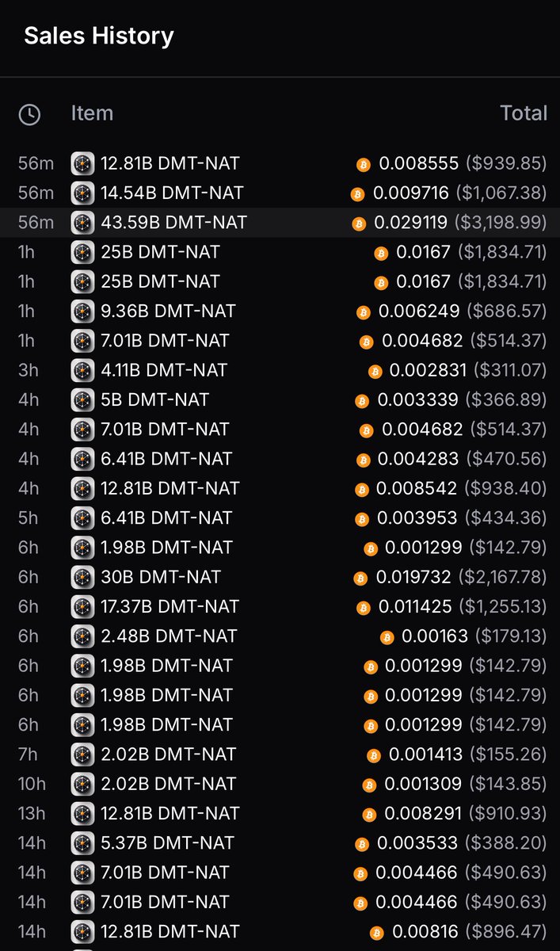
Task: Click the token icon beside 17.37B DMT-NAT
Action: click(x=82, y=607)
